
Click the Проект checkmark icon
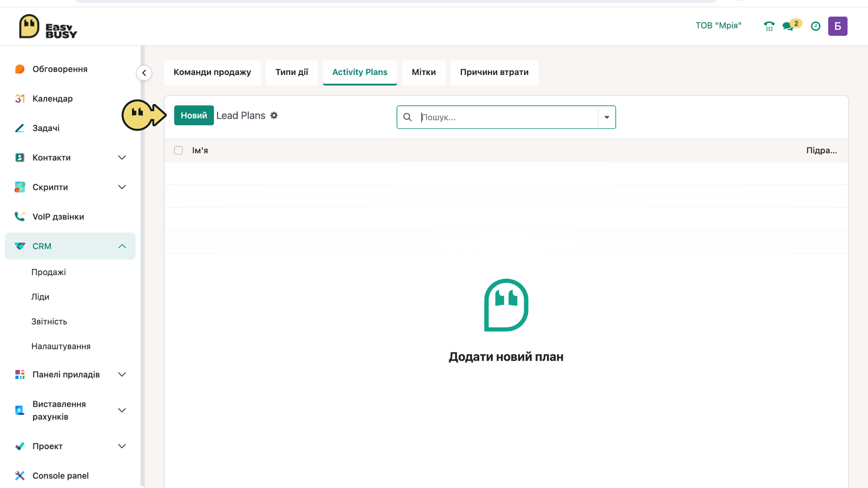pos(20,446)
